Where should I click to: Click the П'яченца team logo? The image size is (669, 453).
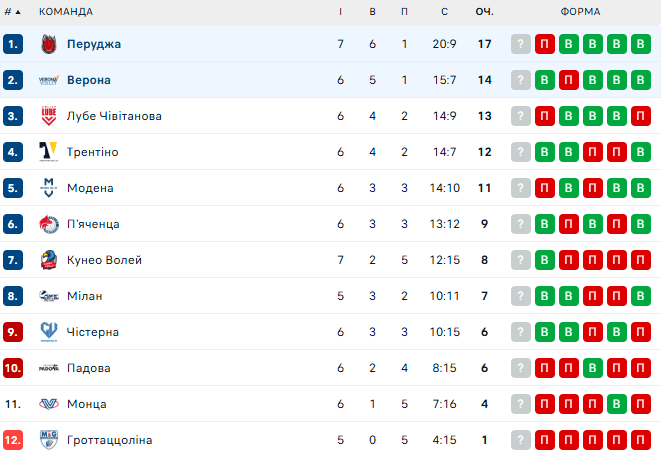[48, 224]
